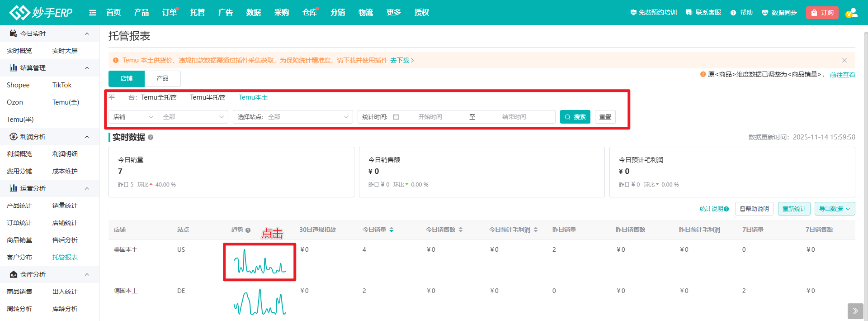Follow the 前往查看 link
868x321 pixels.
coord(842,75)
